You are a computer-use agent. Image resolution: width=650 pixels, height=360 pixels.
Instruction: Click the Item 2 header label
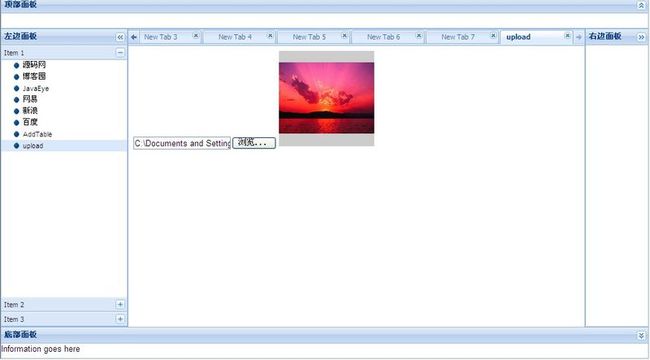click(14, 304)
